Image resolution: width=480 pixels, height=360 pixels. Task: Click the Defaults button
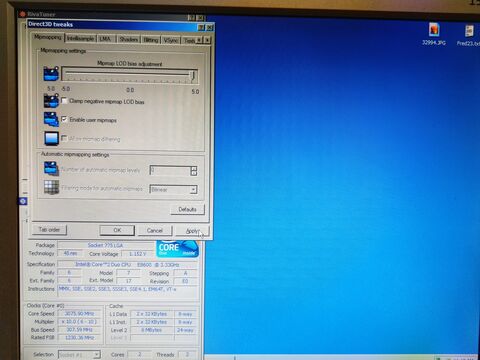[187, 209]
